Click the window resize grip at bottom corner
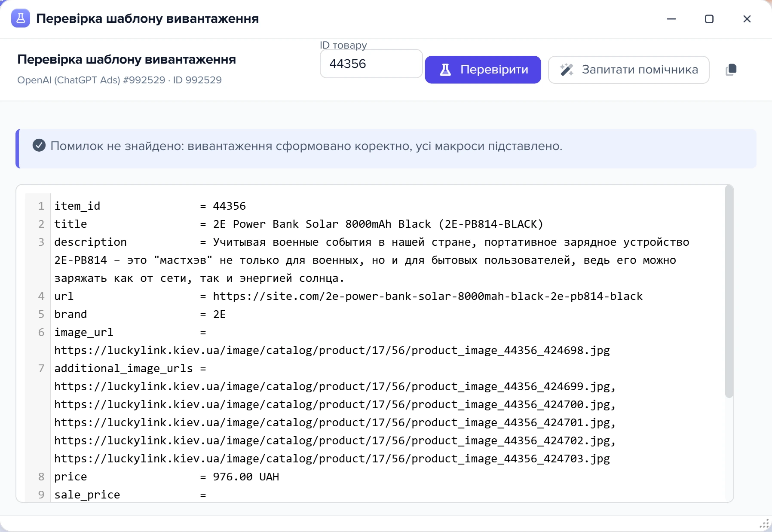Screen dimensions: 772x532 coord(764,524)
